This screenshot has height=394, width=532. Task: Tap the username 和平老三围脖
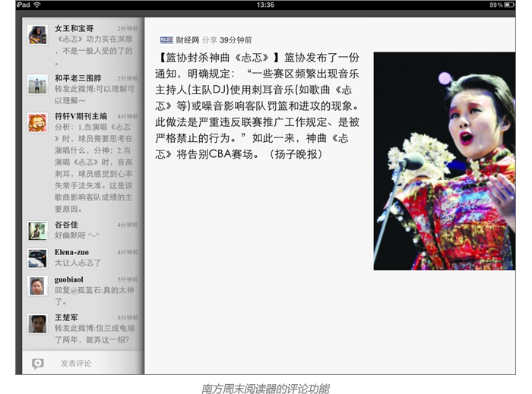coord(78,77)
